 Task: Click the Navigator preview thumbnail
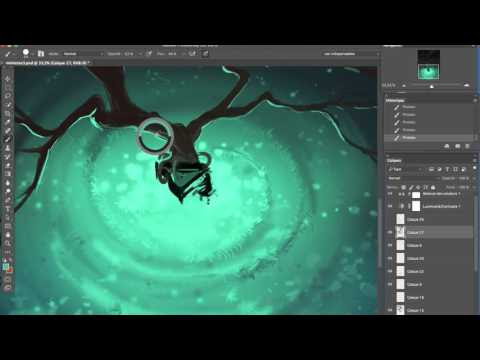coord(429,65)
